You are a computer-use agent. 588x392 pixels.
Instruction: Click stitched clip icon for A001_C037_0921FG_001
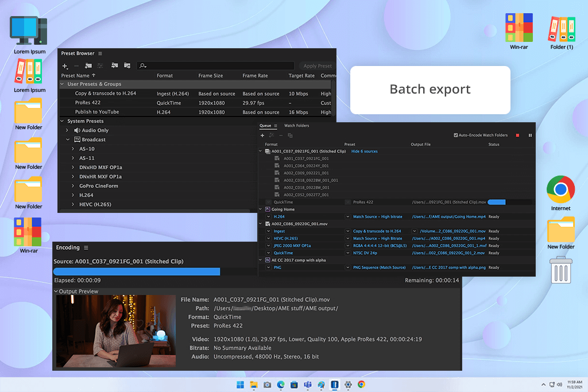pyautogui.click(x=268, y=152)
